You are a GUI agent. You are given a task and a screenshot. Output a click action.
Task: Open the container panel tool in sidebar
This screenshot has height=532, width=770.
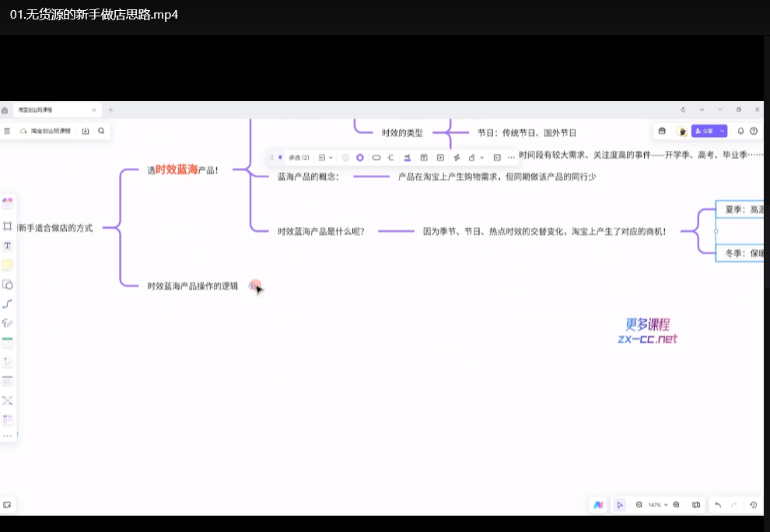tap(7, 381)
